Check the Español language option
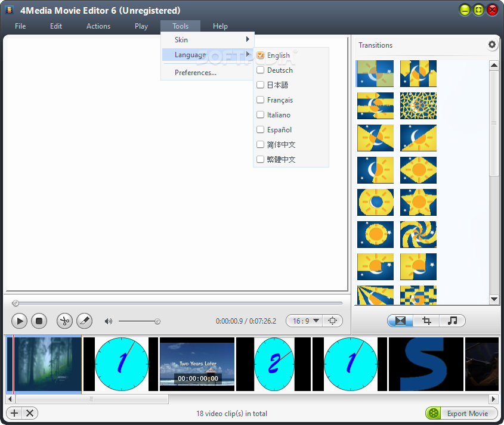Screen dimensions: 504x425 pyautogui.click(x=260, y=129)
